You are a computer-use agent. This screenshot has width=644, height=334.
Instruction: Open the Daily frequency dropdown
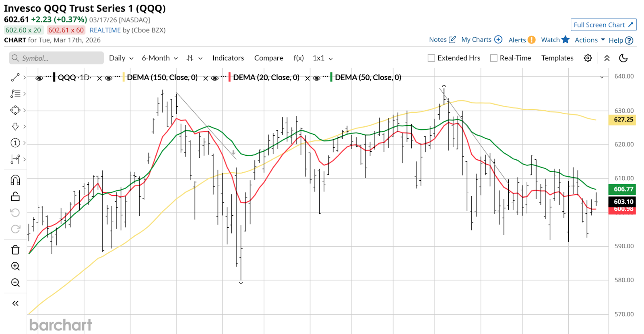[121, 58]
